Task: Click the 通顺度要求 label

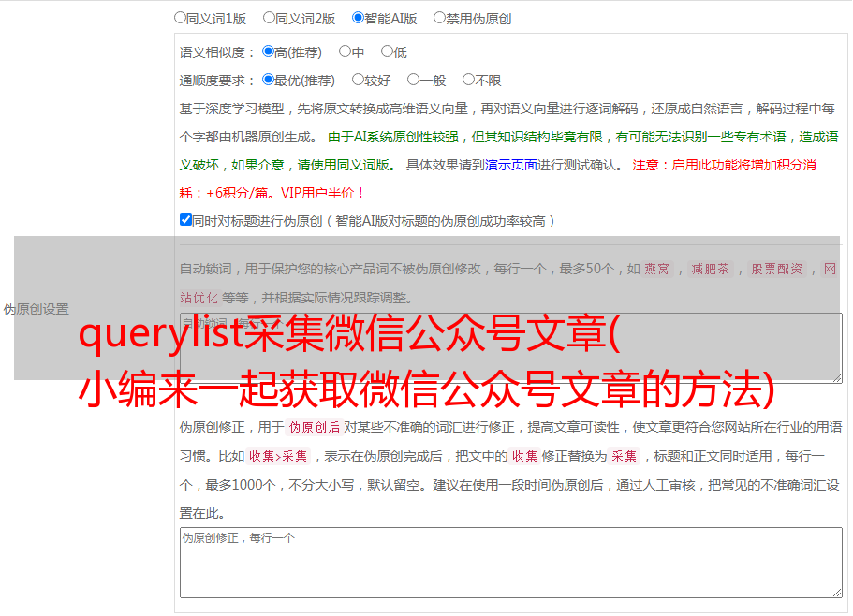Action: tap(217, 81)
